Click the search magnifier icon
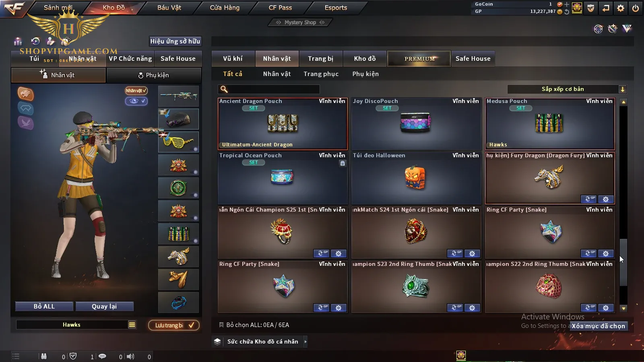Image resolution: width=644 pixels, height=362 pixels. 224,89
